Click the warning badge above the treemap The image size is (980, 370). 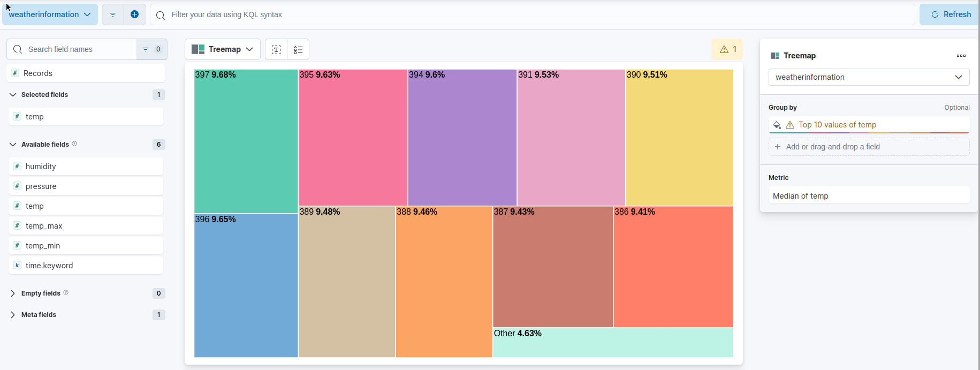(727, 49)
